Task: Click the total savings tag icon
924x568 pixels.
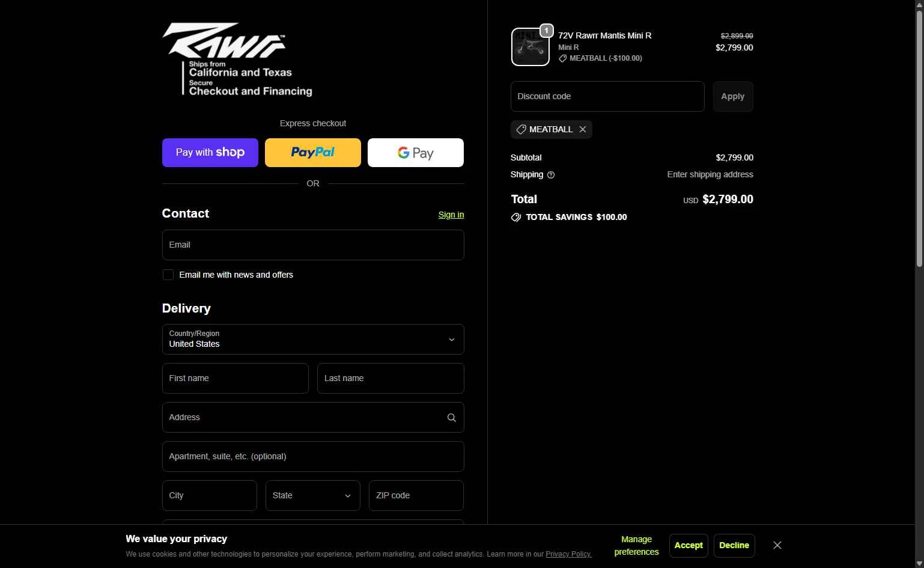Action: pos(516,217)
